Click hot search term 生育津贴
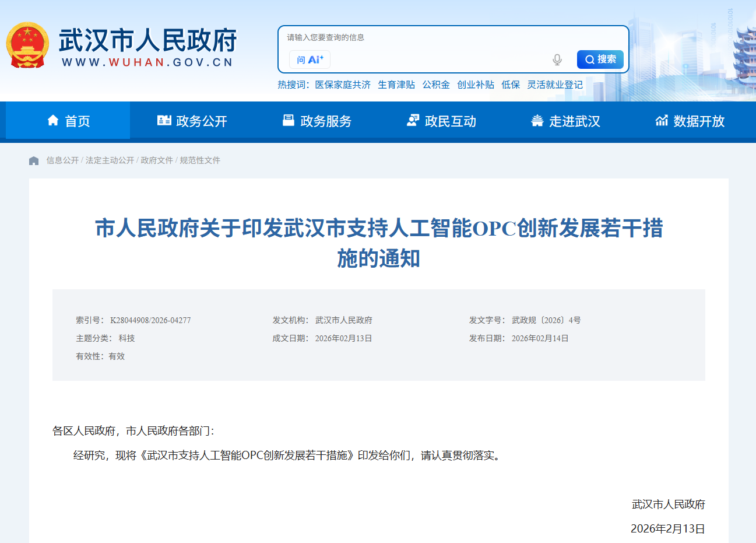The width and height of the screenshot is (756, 543). [x=396, y=85]
